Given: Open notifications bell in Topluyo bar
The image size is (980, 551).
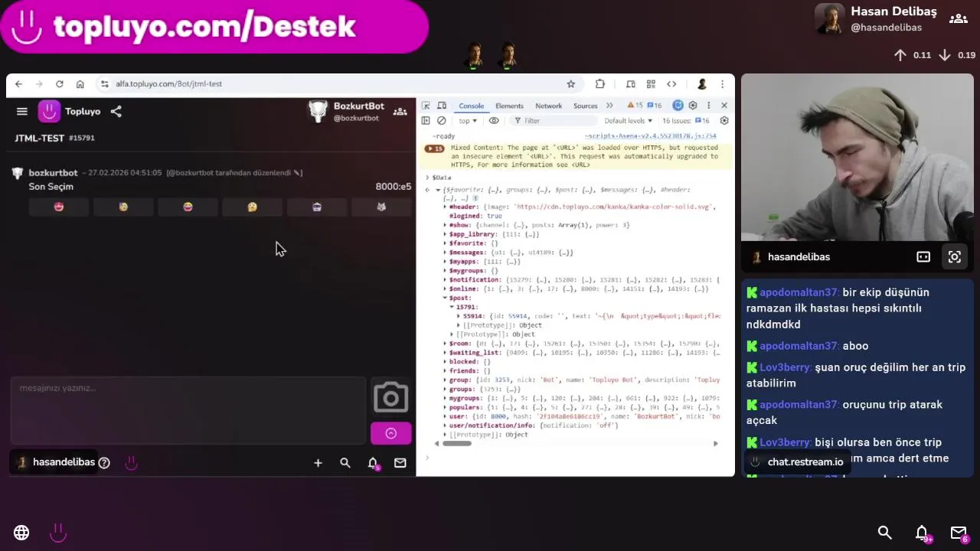Looking at the screenshot, I should [x=373, y=463].
